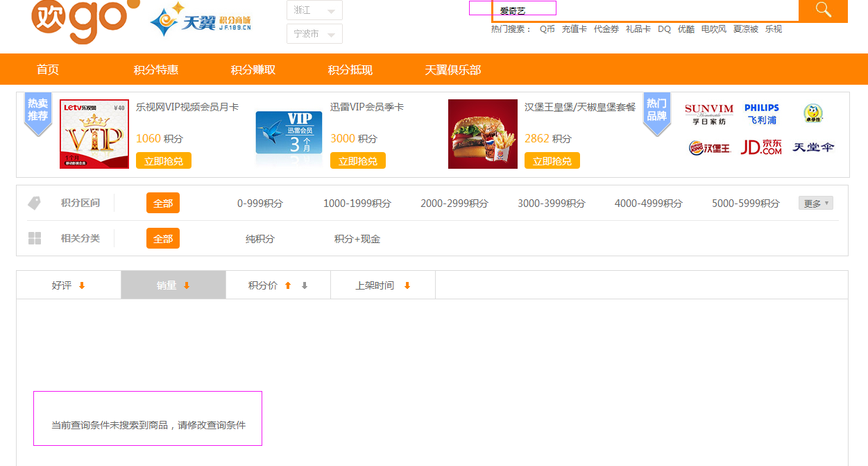
Task: Open the 积分赚取 nav item
Action: point(253,69)
